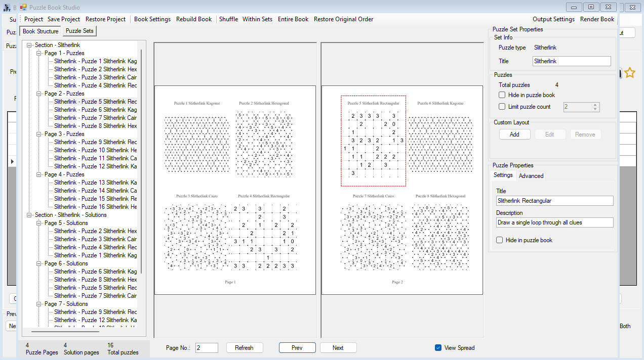Select Puzzle 5 Slitherlink Rectangular thumbnail on Page 2
644x360 pixels.
click(x=373, y=141)
